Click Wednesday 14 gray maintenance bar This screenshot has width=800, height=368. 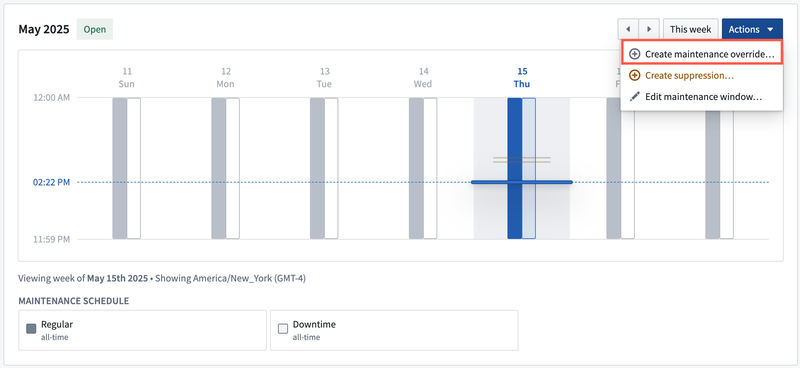point(416,168)
